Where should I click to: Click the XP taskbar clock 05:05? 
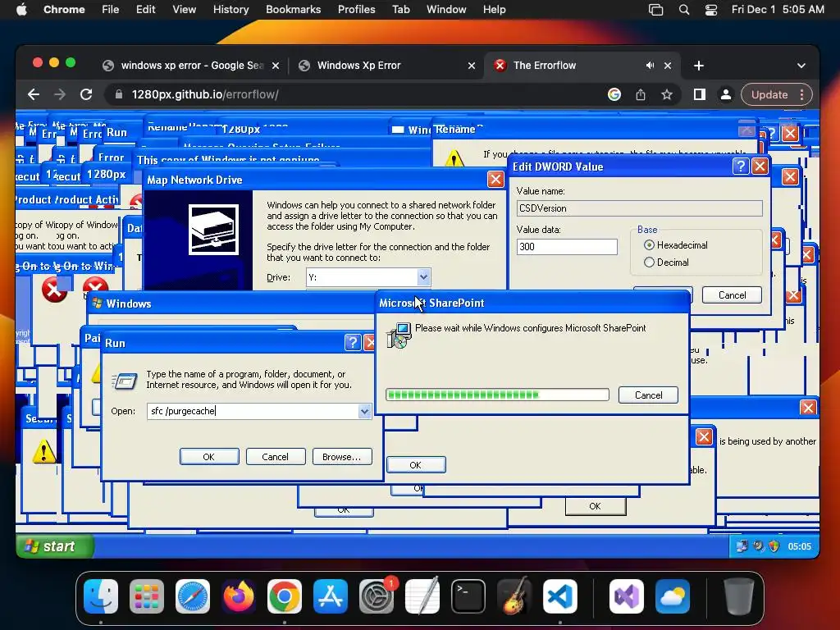click(x=799, y=546)
